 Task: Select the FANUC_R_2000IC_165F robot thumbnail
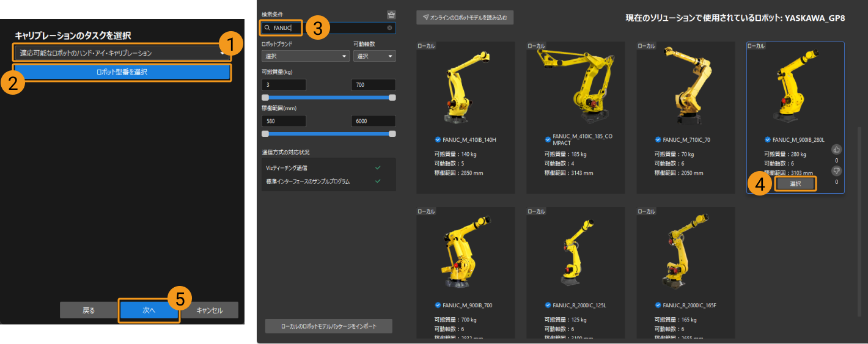click(x=685, y=252)
